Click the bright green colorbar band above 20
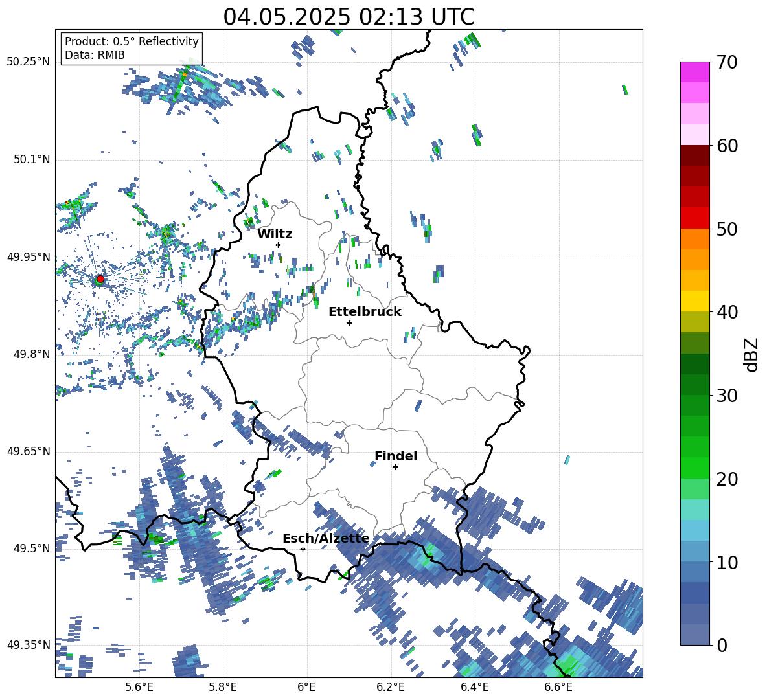The image size is (767, 700). pos(694,468)
